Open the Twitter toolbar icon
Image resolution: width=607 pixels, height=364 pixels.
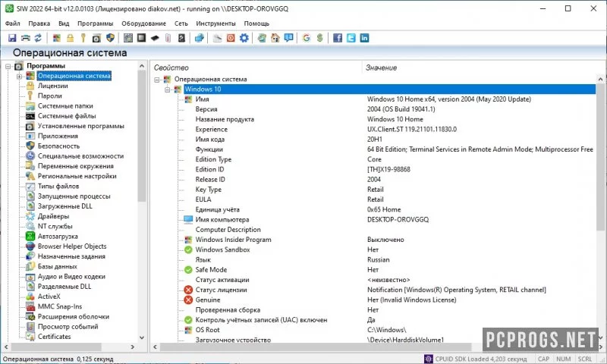coord(351,38)
